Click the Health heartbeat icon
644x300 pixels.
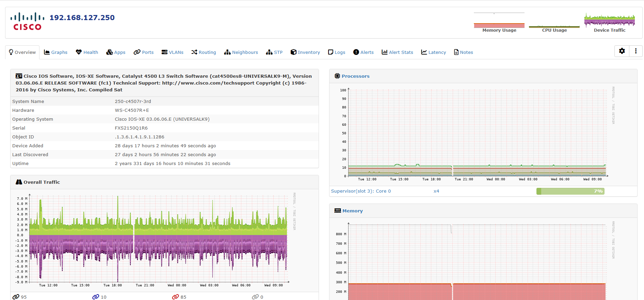[79, 52]
